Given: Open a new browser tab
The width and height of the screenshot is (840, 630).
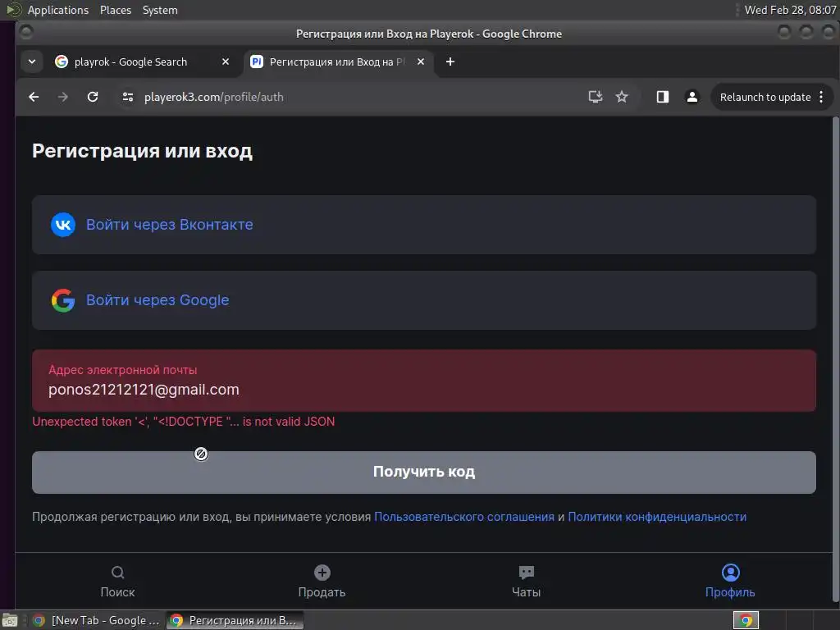Looking at the screenshot, I should [450, 62].
